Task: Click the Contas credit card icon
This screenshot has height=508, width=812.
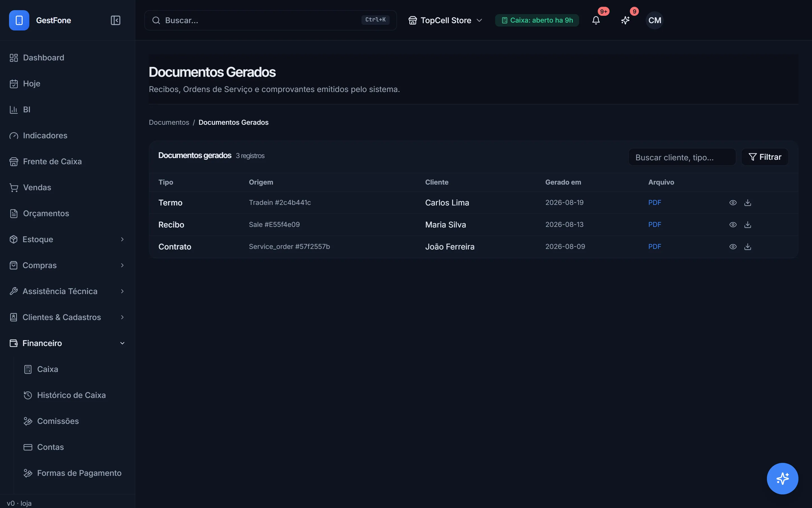Action: click(28, 447)
